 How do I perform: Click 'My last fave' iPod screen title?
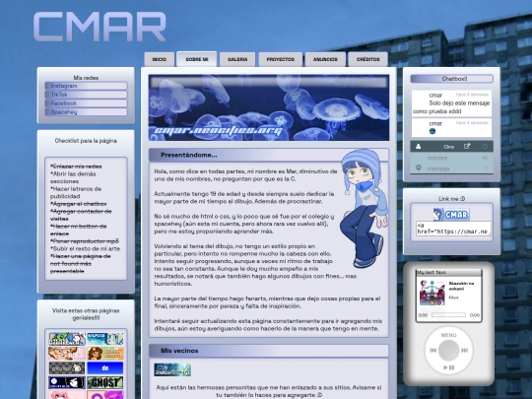point(432,273)
